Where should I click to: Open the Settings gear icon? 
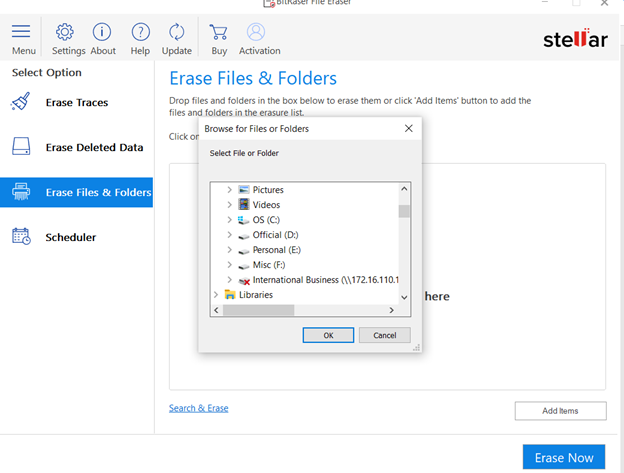(x=64, y=32)
